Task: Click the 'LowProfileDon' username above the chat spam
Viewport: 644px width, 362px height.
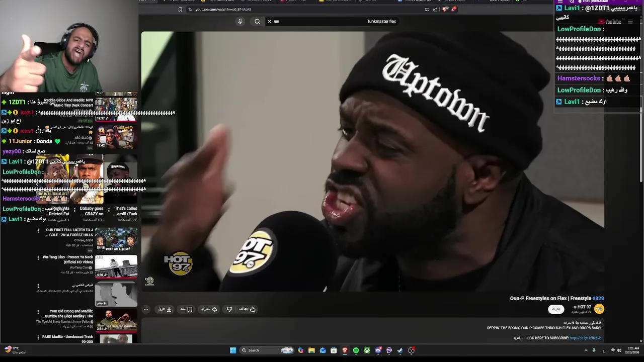Action: pyautogui.click(x=579, y=29)
